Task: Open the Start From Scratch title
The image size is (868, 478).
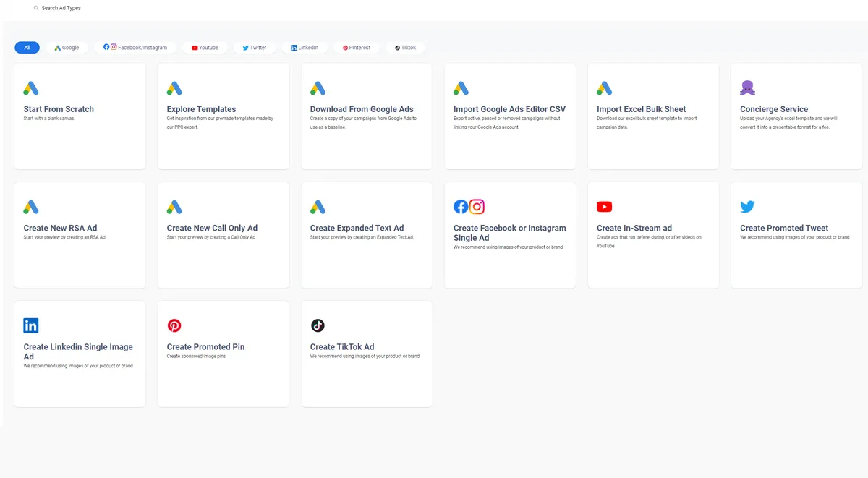Action: point(59,109)
